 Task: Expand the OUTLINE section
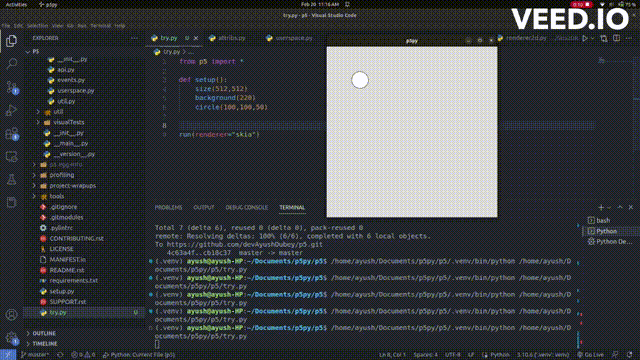[84, 333]
